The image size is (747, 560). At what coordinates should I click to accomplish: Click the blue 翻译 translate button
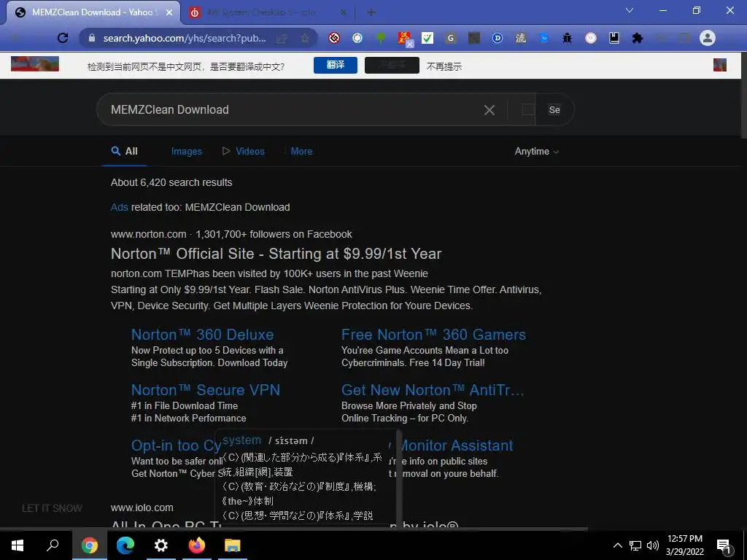(x=336, y=65)
